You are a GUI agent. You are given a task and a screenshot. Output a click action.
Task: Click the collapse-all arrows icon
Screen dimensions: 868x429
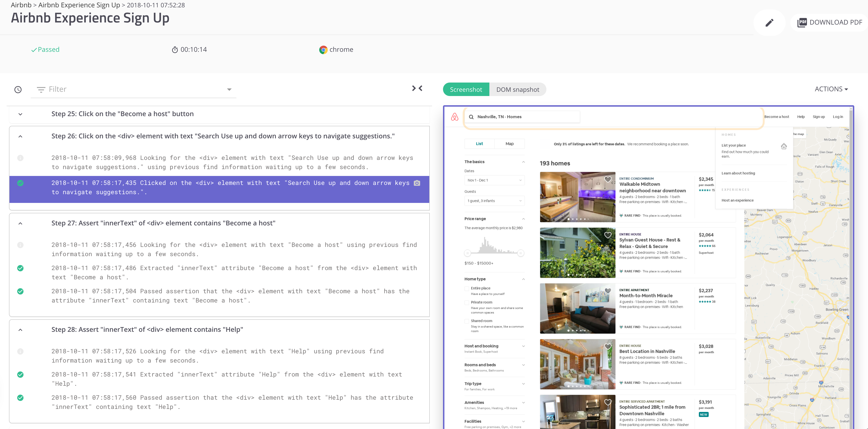pos(417,88)
